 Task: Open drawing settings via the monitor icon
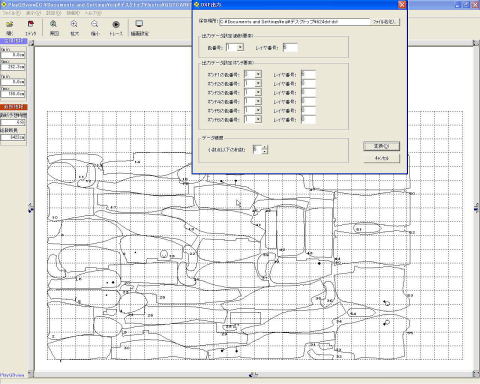click(x=139, y=24)
